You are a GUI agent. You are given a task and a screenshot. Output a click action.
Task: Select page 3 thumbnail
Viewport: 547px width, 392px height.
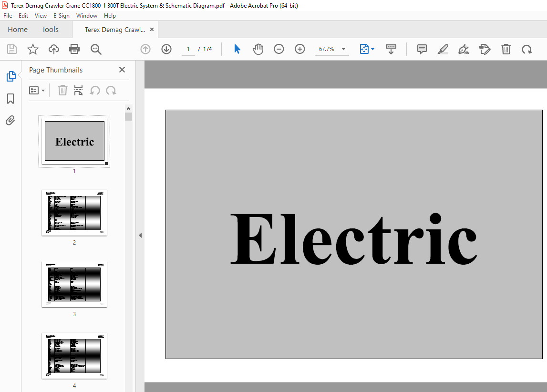click(x=74, y=284)
